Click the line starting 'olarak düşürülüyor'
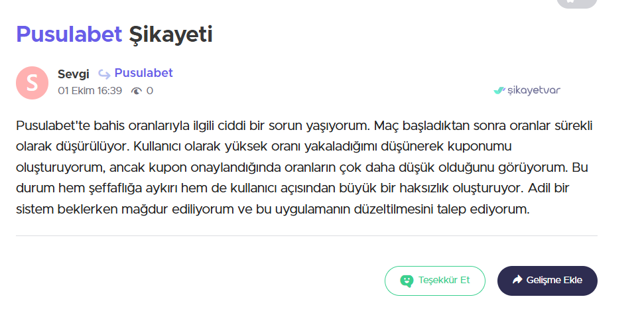The height and width of the screenshot is (323, 644). point(264,147)
